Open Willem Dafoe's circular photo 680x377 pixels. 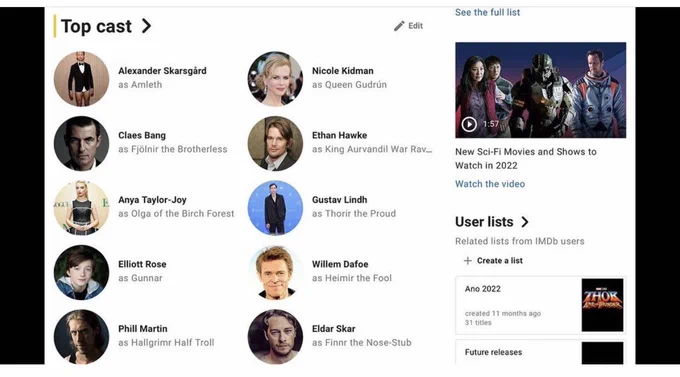point(275,272)
